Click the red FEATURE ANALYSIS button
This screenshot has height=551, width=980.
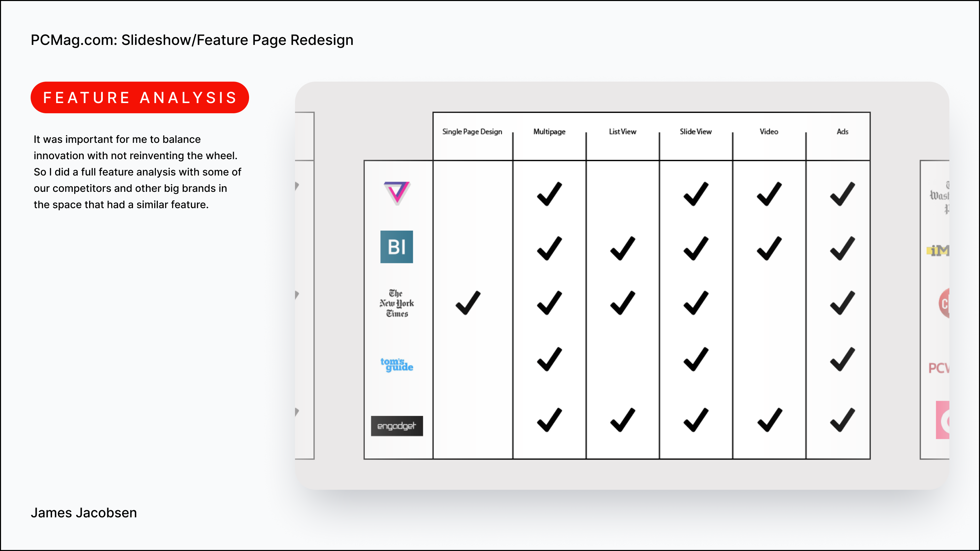140,98
